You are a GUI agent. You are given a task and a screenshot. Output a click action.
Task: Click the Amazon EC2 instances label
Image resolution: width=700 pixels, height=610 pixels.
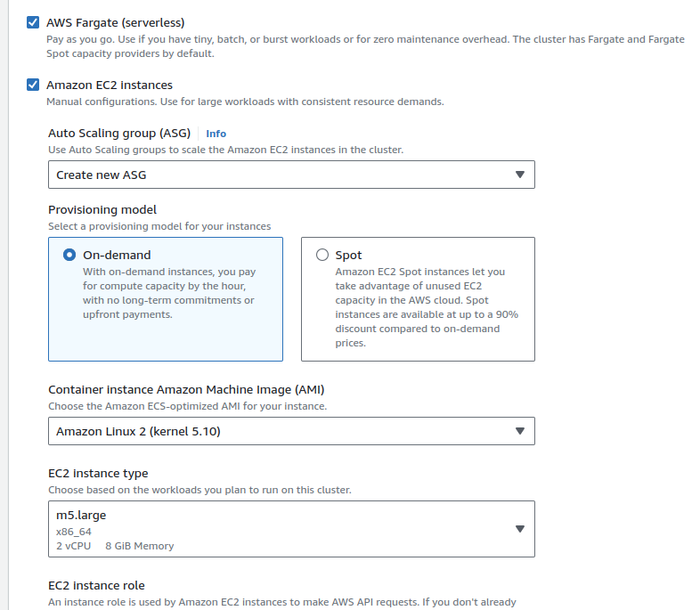point(110,85)
